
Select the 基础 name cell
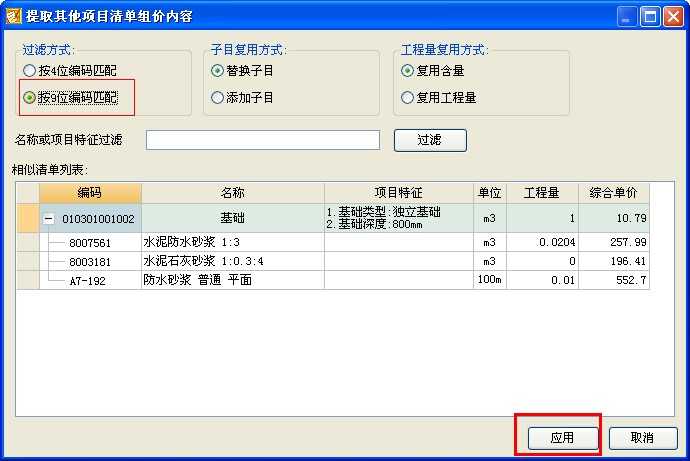(x=233, y=218)
